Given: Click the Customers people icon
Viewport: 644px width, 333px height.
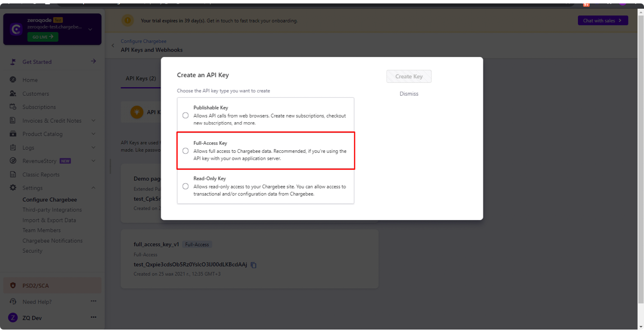Looking at the screenshot, I should click(13, 94).
